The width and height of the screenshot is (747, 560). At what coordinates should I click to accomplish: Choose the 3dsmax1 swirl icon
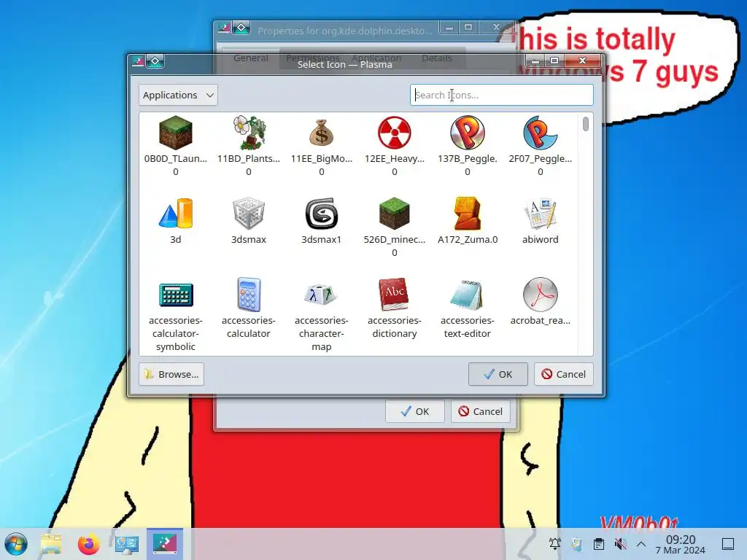point(322,214)
